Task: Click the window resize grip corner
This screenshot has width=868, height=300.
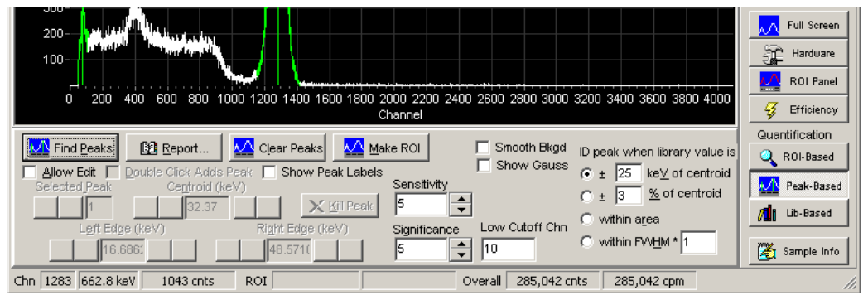Action: (851, 284)
